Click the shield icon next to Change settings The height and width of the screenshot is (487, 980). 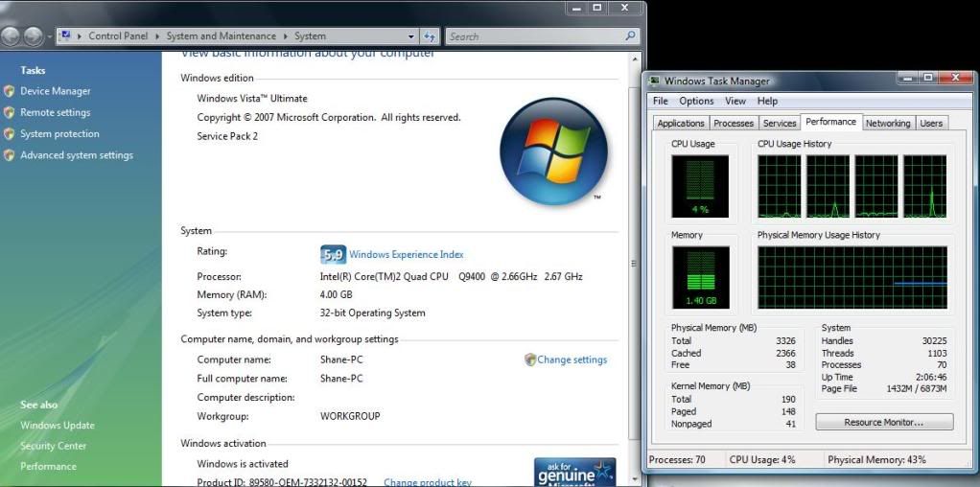[530, 359]
